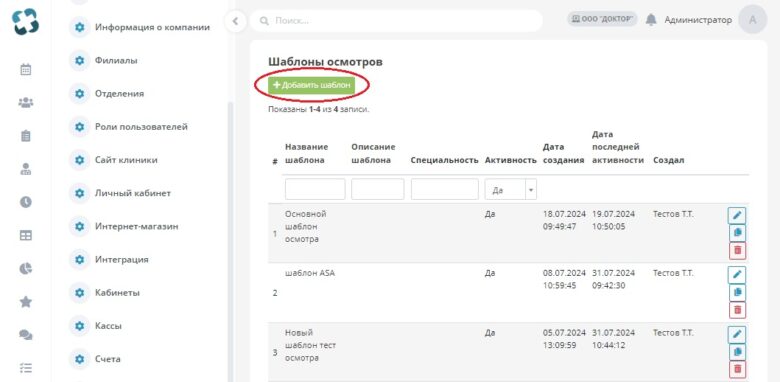Open the Administrator avatar circle
The width and height of the screenshot is (780, 382).
[753, 19]
